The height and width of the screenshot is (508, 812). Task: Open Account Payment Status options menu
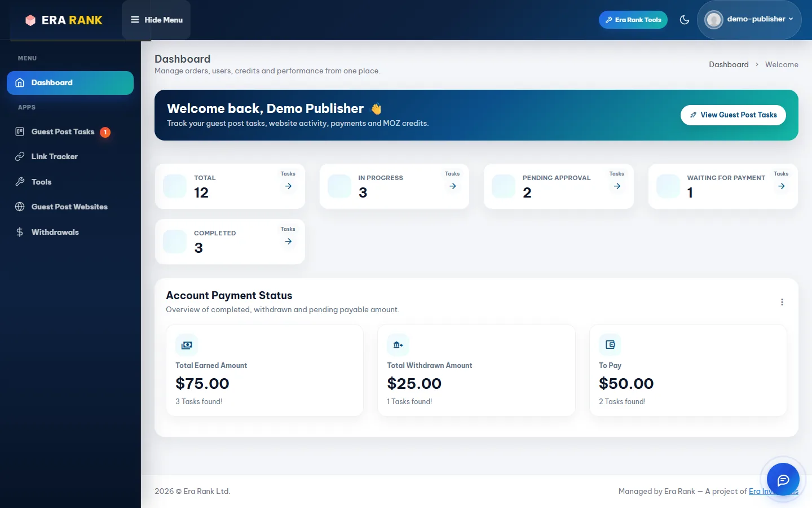click(x=782, y=302)
